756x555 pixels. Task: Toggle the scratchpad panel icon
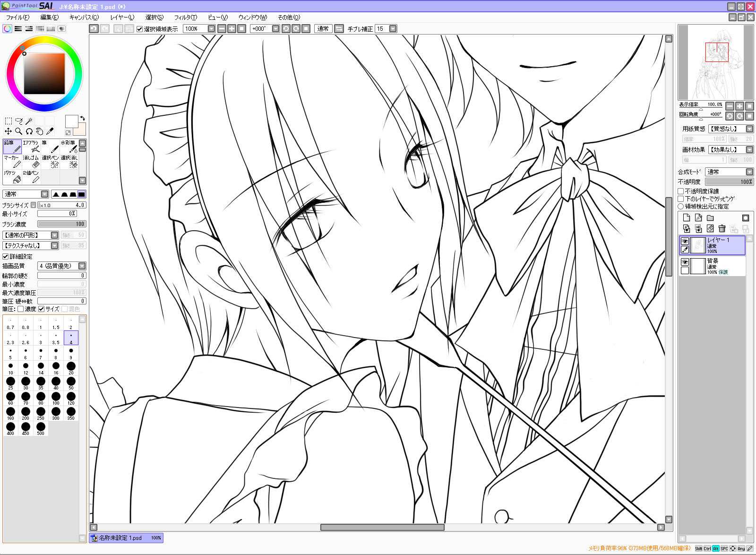point(61,29)
